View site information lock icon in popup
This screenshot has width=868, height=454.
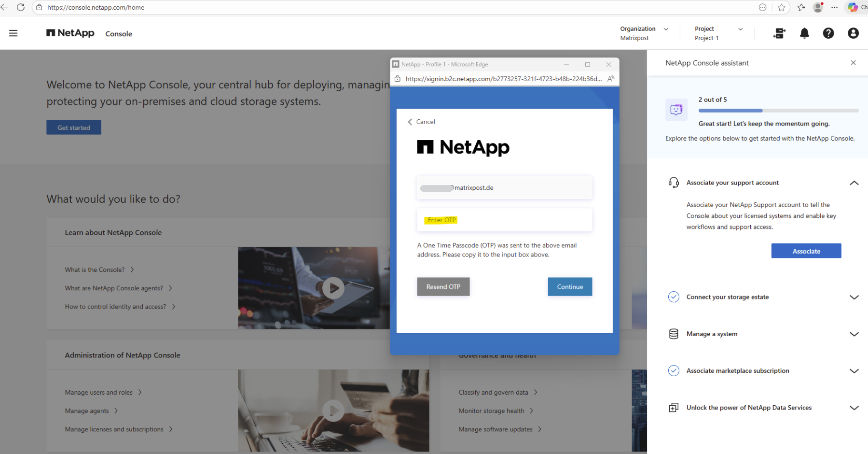[398, 79]
